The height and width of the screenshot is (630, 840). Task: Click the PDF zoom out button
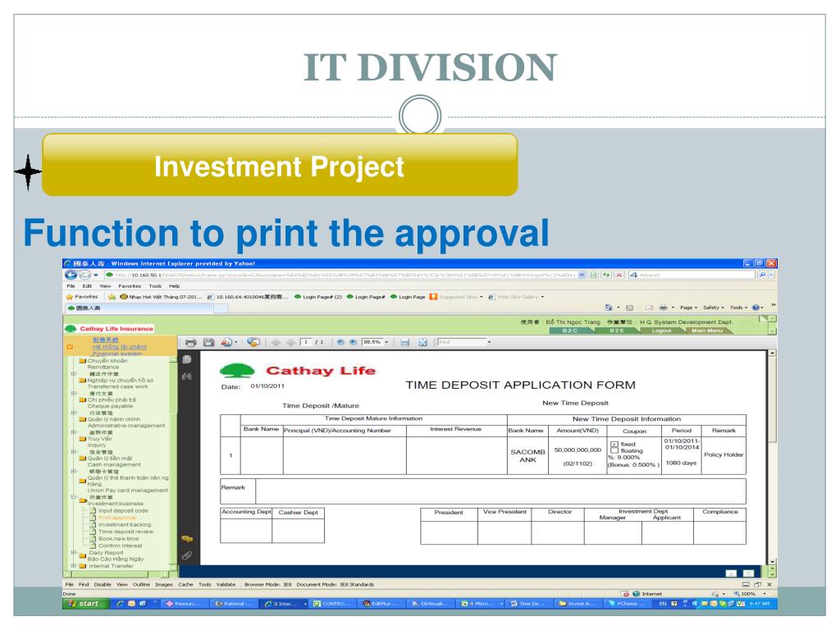point(340,342)
